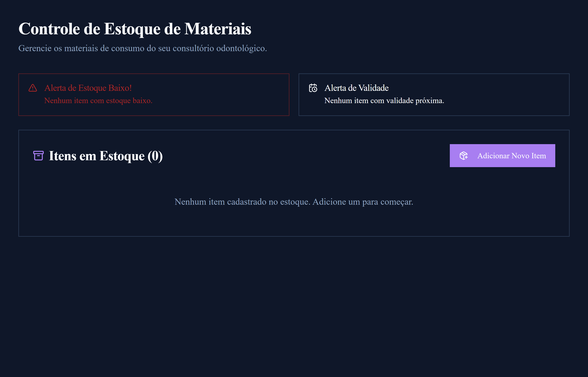Click the package-plus icon on the purple button
The height and width of the screenshot is (377, 588).
464,156
